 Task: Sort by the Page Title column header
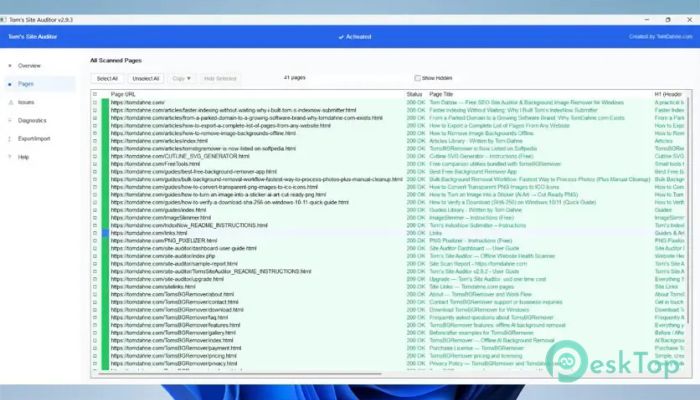click(441, 94)
